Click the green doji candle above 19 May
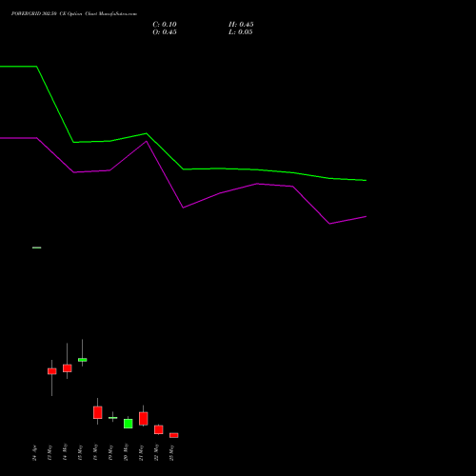476x476 pixels. point(113,418)
